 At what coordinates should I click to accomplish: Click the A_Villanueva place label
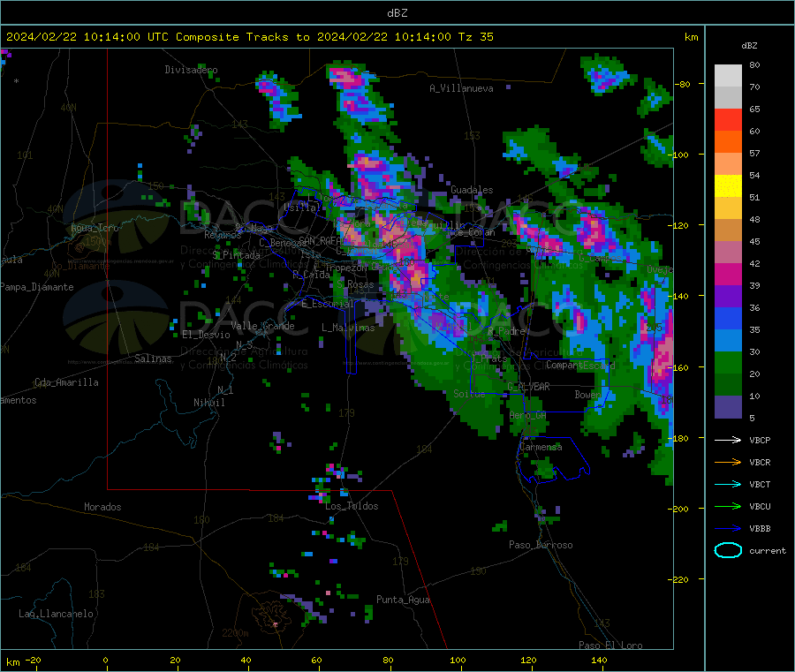point(461,88)
